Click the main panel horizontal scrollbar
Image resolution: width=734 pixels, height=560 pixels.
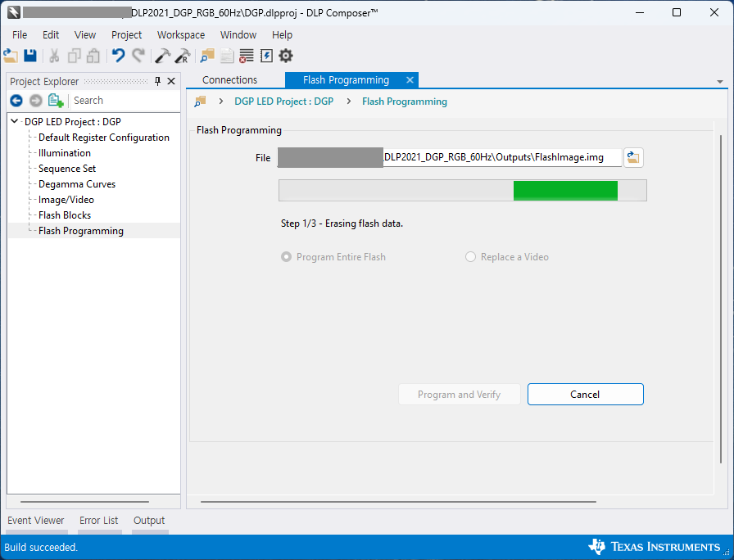398,502
